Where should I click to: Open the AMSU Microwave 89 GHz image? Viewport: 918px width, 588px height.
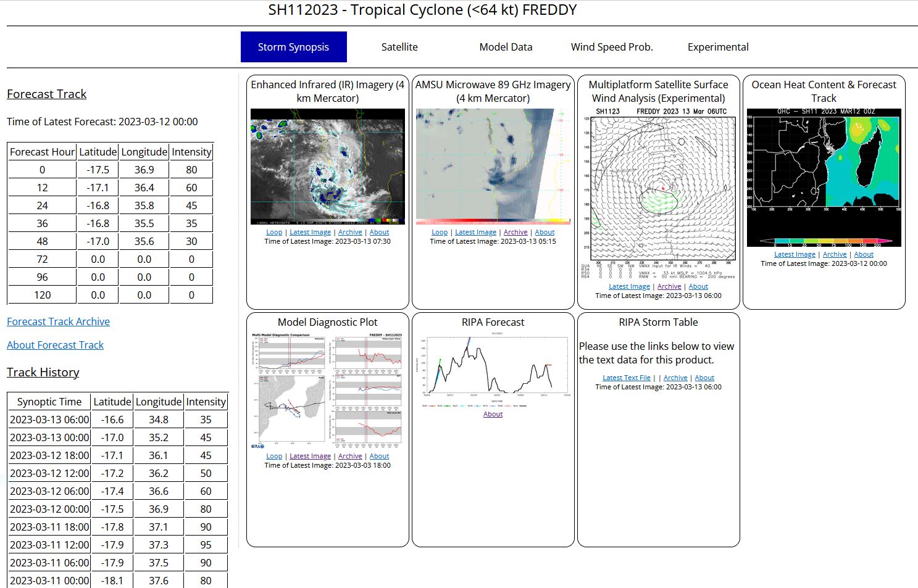[x=493, y=167]
